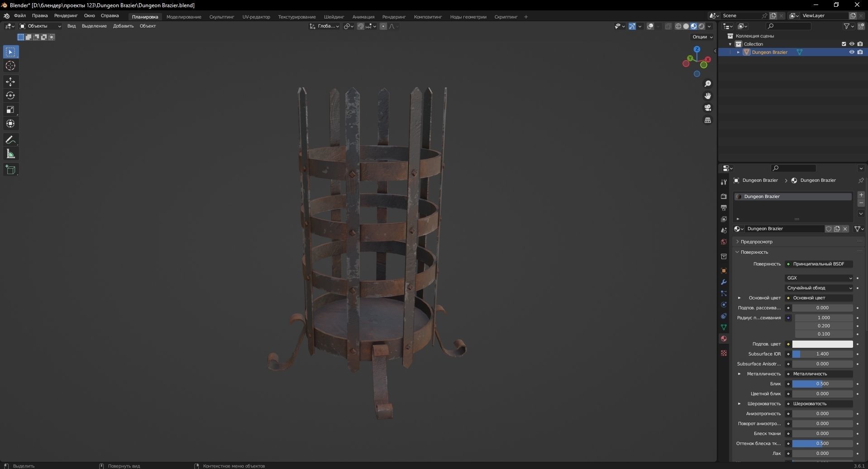Viewport: 868px width, 469px height.
Task: Open the Опции options dropdown
Action: (702, 37)
